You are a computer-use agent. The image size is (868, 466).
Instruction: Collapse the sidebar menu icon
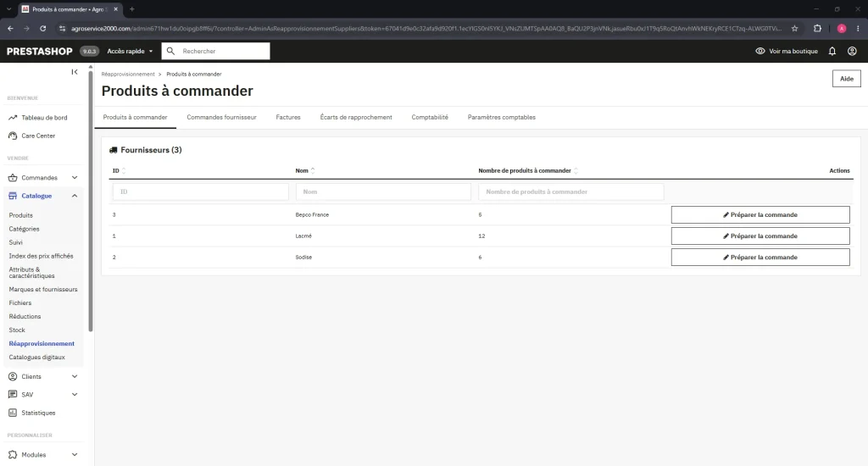click(x=75, y=72)
